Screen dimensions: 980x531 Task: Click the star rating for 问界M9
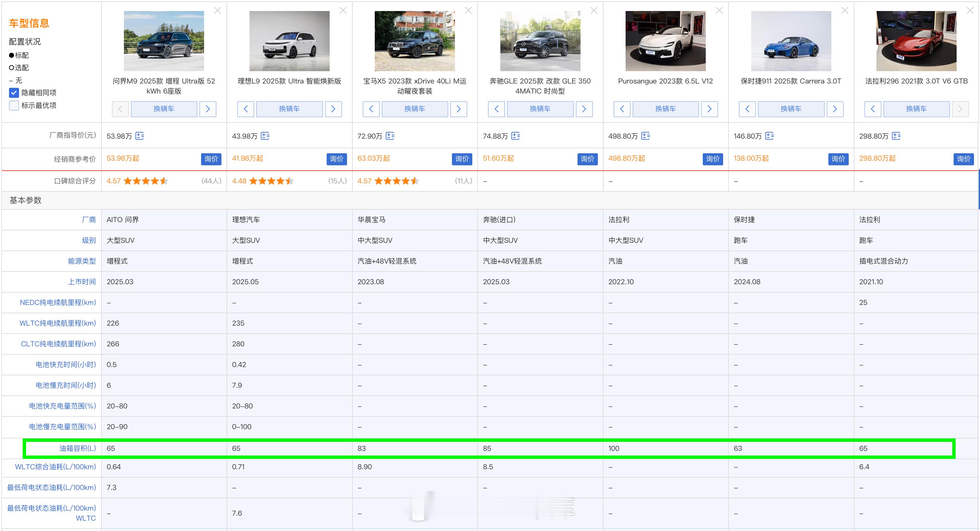(x=146, y=181)
